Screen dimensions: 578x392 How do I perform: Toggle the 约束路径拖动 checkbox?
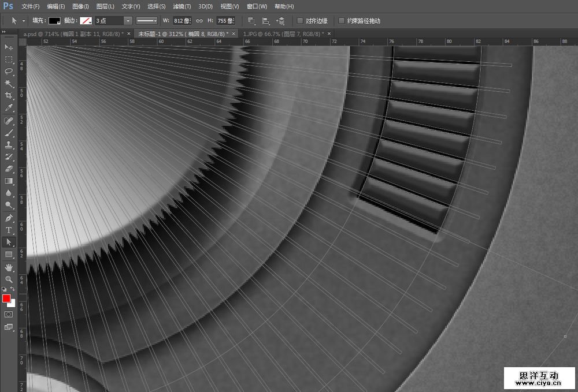[x=342, y=21]
